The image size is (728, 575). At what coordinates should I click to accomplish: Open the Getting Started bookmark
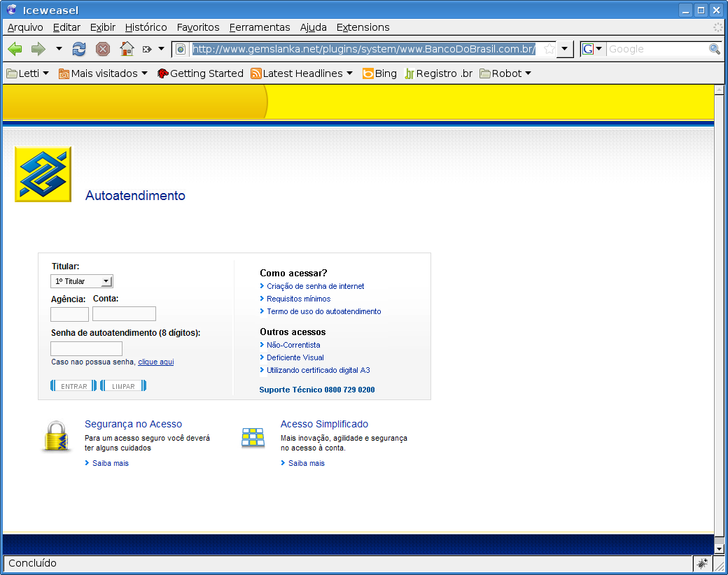[x=200, y=73]
